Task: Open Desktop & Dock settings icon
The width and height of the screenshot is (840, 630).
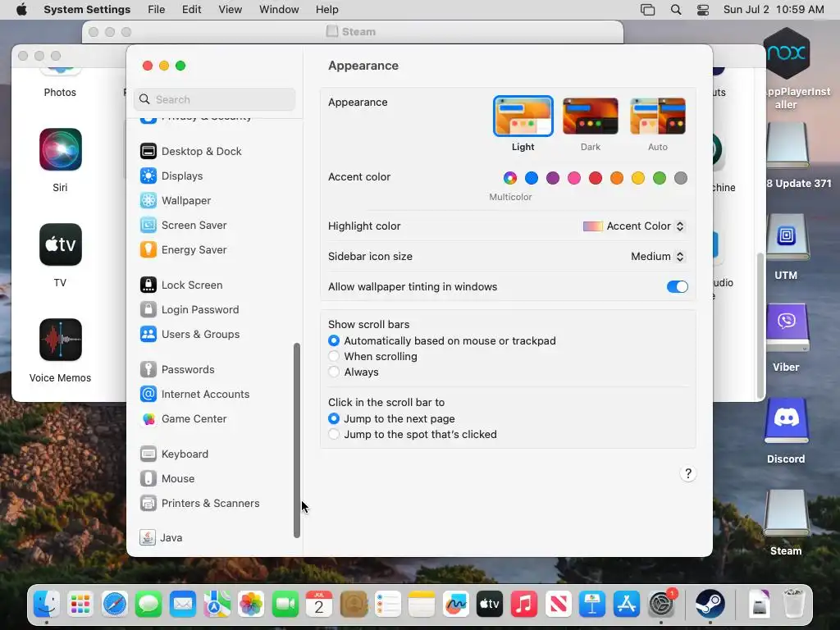Action: coord(148,151)
